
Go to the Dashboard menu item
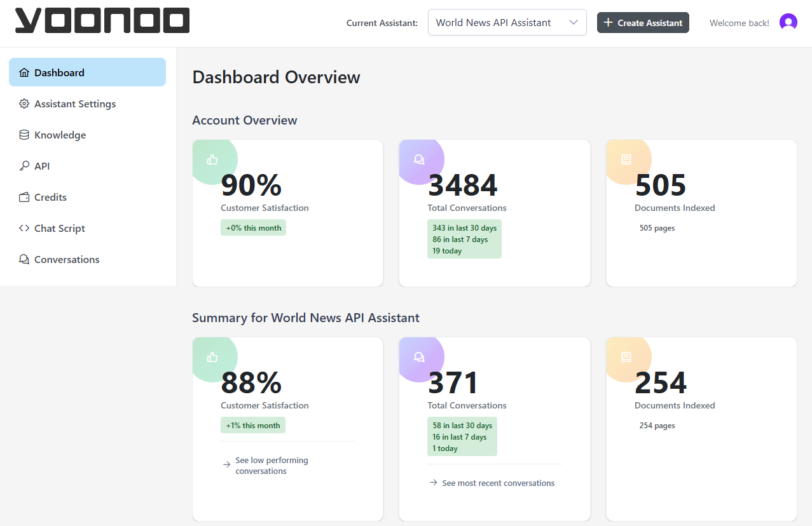pyautogui.click(x=87, y=72)
